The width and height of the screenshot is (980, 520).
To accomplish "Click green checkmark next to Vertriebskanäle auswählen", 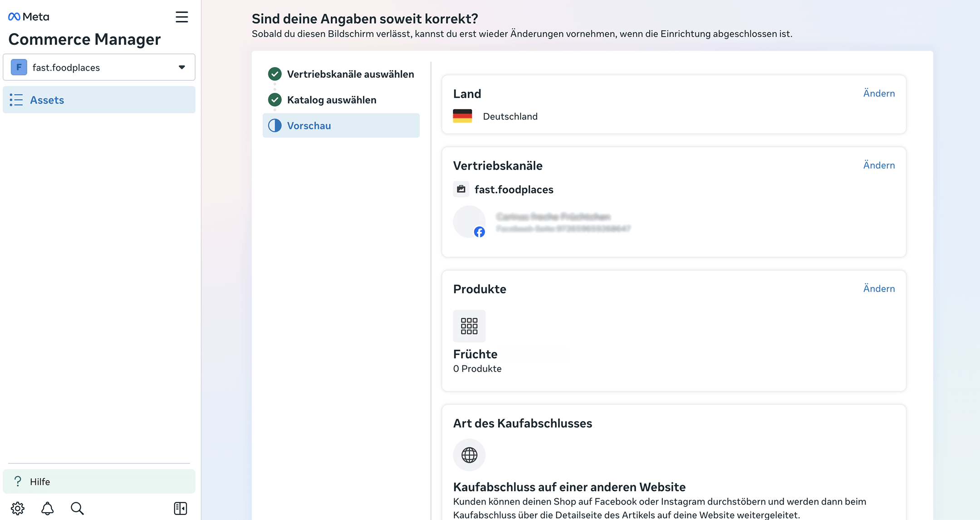I will coord(274,74).
